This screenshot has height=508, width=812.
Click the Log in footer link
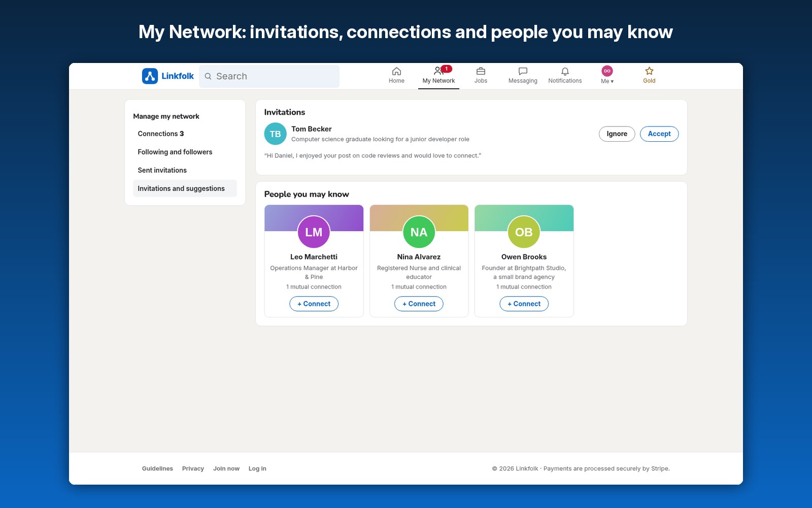(257, 469)
